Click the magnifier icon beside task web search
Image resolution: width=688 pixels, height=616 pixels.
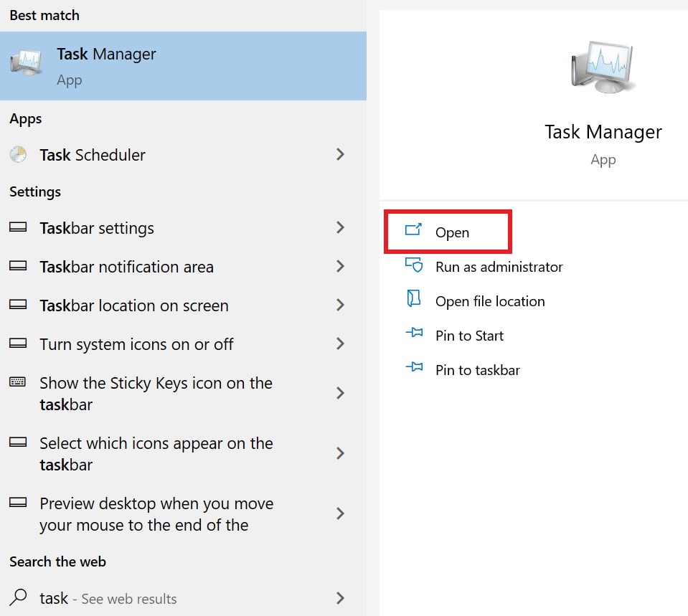click(x=18, y=597)
